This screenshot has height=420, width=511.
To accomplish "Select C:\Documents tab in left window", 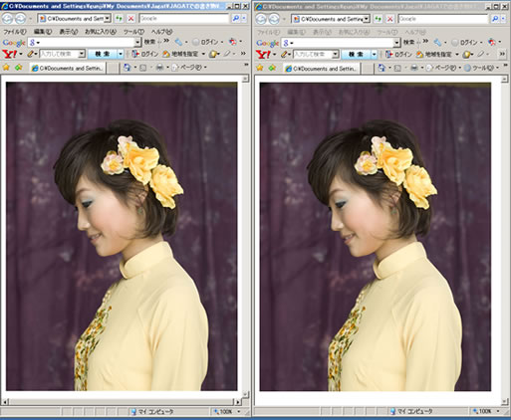I will coord(68,68).
